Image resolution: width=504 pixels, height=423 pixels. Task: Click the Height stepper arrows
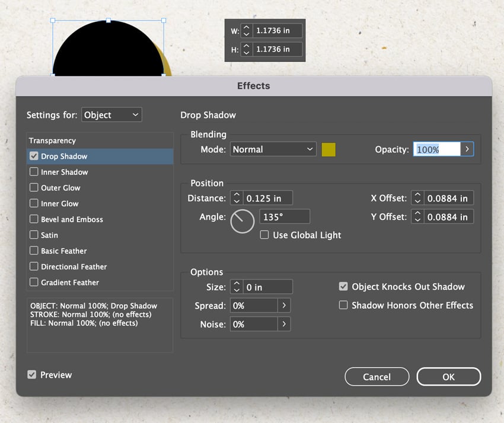[247, 50]
